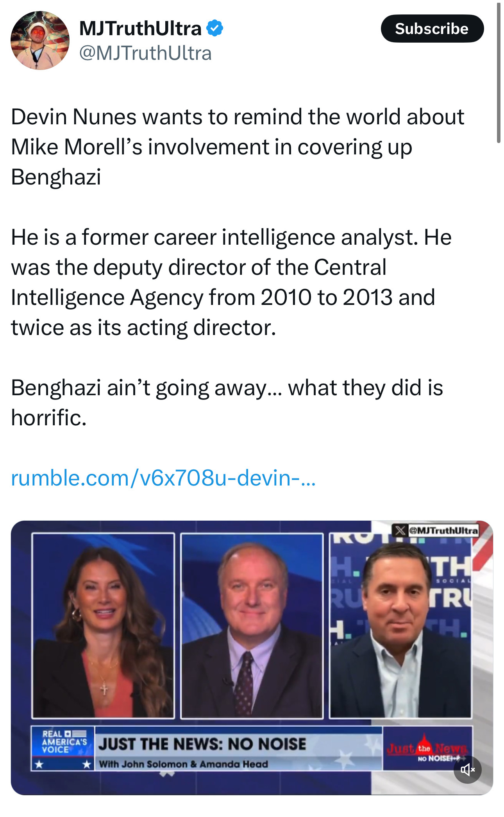Click the @MJTruthUltra watermark text in video
Viewport: 504px width, 817px height.
coord(443,530)
